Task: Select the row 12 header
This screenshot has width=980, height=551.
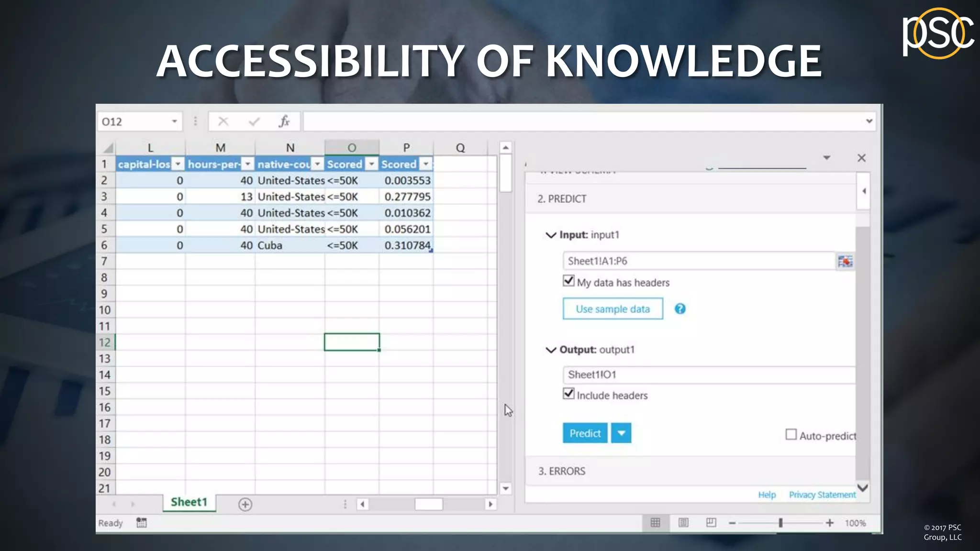Action: coord(105,342)
